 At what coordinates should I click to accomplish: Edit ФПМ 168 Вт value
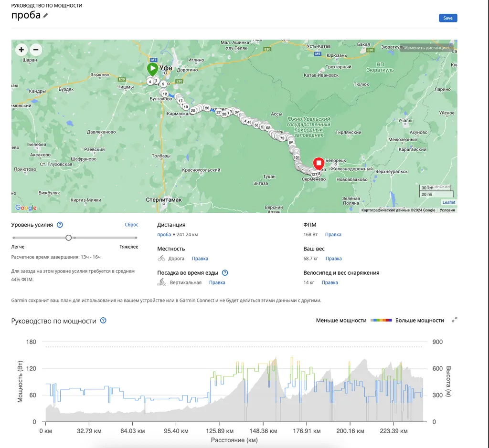(x=333, y=235)
